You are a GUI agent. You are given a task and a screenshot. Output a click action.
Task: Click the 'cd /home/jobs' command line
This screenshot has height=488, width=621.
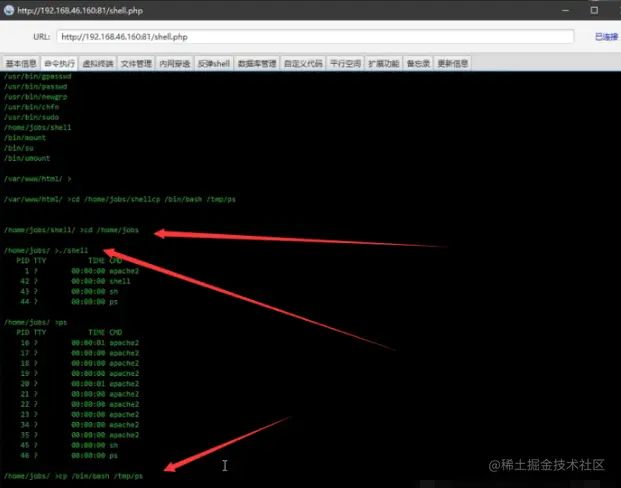(71, 230)
